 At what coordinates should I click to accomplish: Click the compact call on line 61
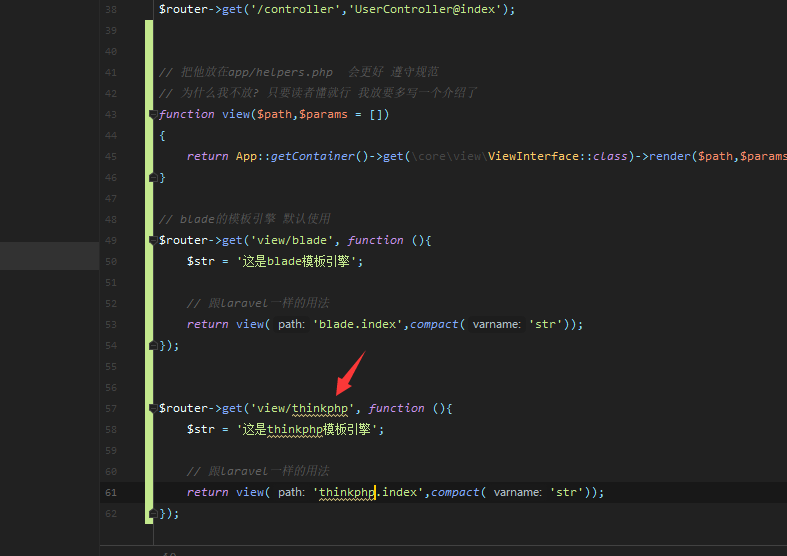click(x=455, y=492)
